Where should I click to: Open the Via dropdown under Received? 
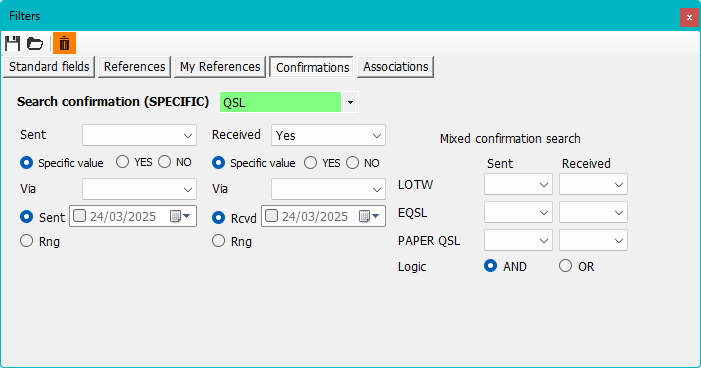(328, 189)
